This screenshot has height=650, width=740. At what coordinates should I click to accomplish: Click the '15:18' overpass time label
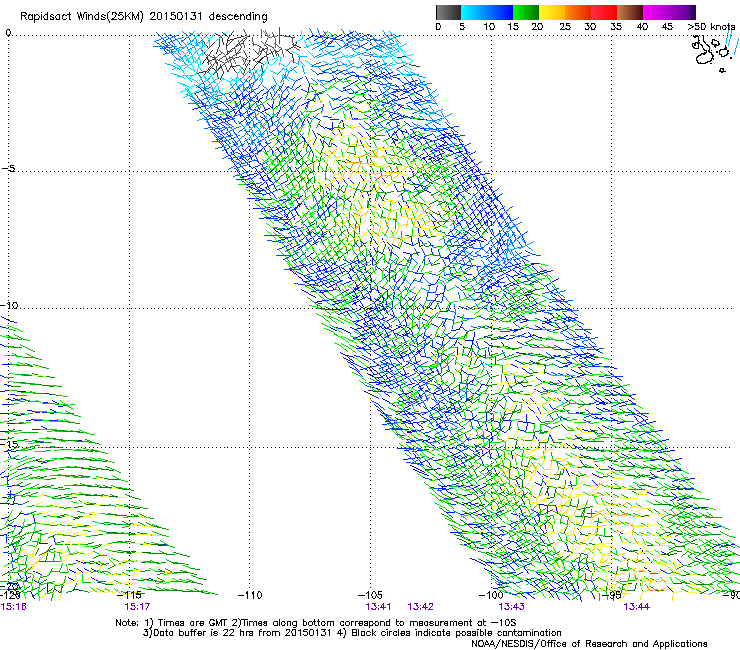tap(13, 607)
